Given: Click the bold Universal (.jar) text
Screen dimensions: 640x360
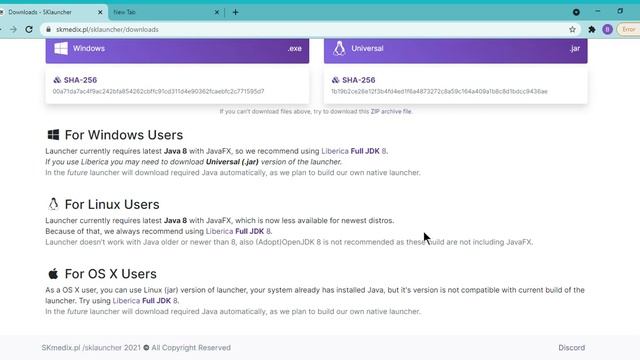Looking at the screenshot, I should [x=232, y=162].
